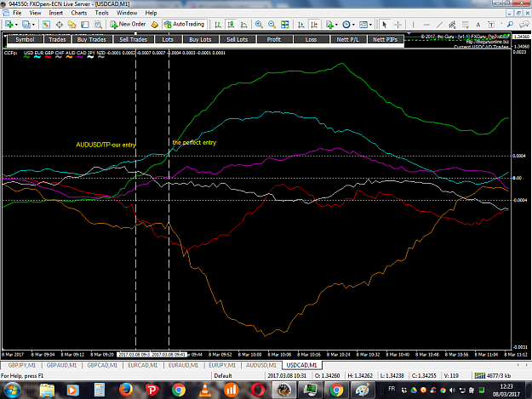Open the New Chart dropdown arrow
This screenshot has height=399, width=532.
pyautogui.click(x=16, y=25)
